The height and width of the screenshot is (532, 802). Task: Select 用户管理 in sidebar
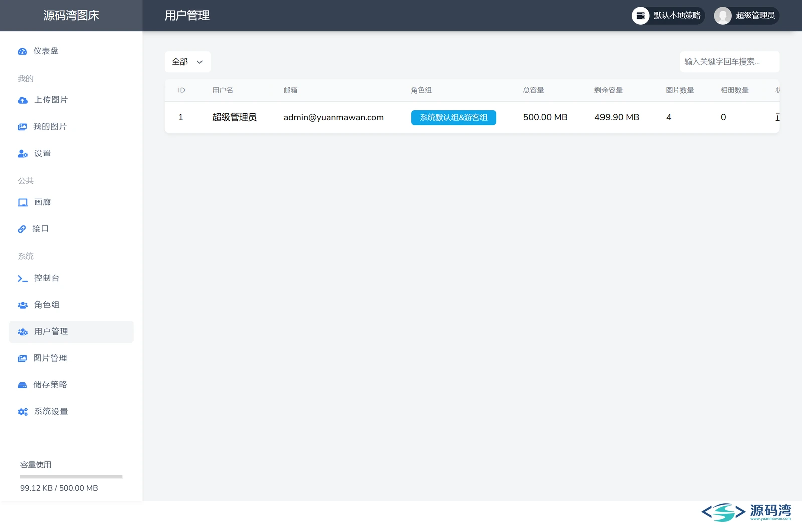(x=71, y=332)
